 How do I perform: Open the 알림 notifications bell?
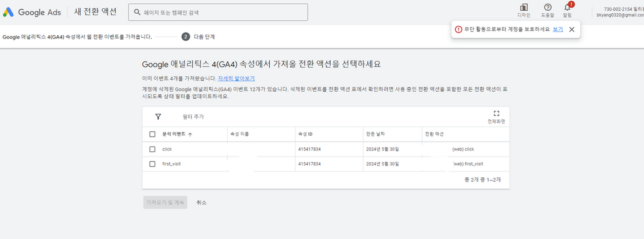(x=567, y=8)
